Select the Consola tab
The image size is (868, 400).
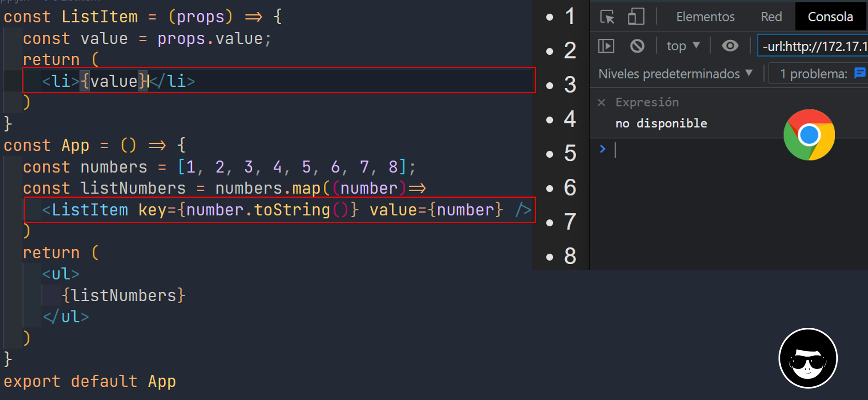pos(830,17)
